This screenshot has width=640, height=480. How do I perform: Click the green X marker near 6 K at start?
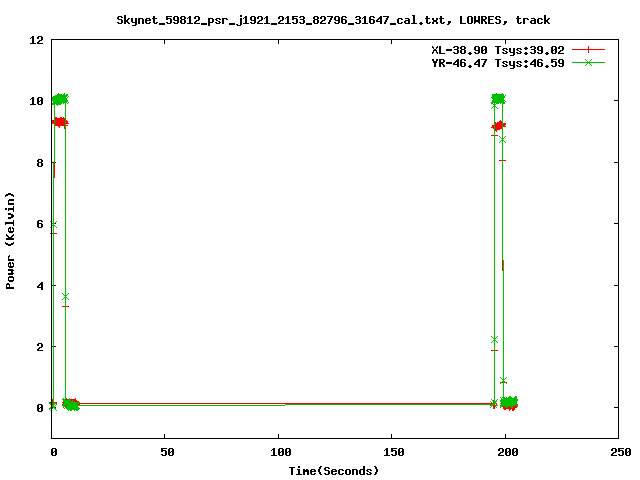53,224
